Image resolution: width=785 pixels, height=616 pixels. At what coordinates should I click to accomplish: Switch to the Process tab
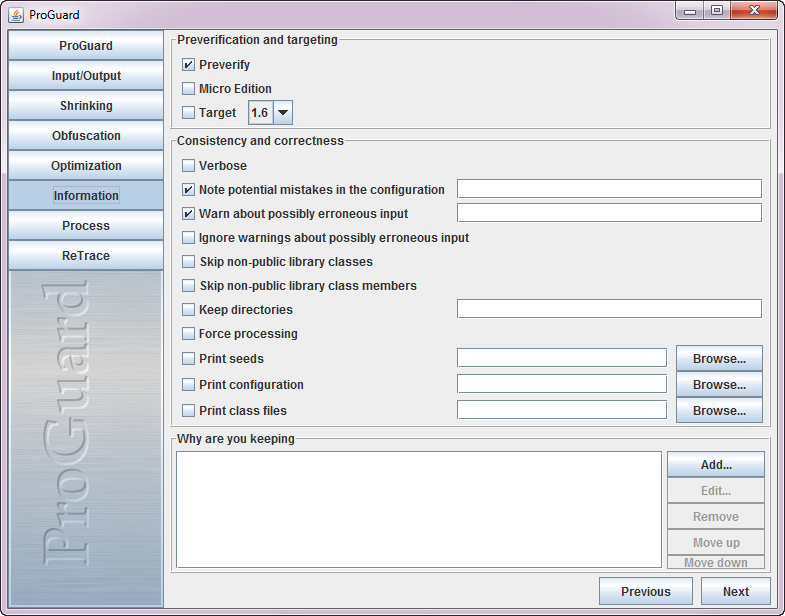point(86,226)
